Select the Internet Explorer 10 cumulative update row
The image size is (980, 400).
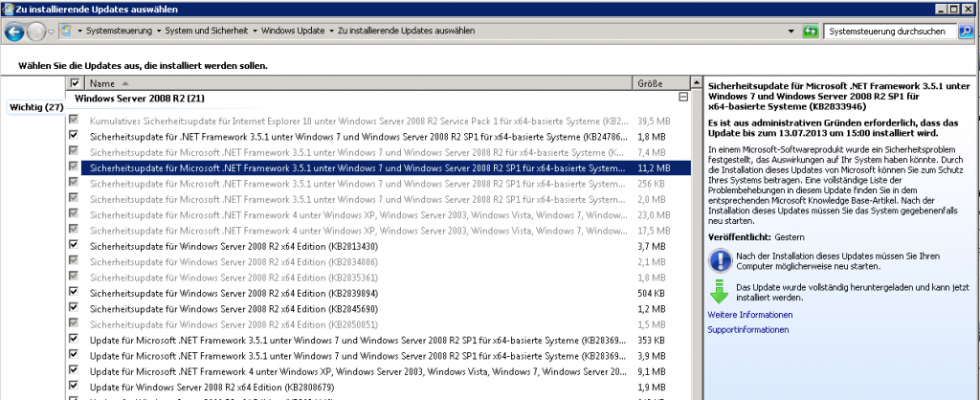tap(377, 121)
